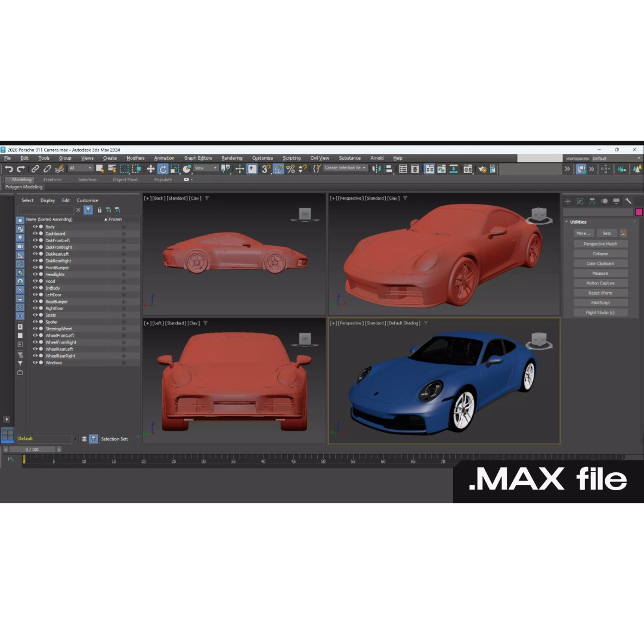Toggle the 3D Snaps button
This screenshot has height=644, width=644.
point(266,169)
